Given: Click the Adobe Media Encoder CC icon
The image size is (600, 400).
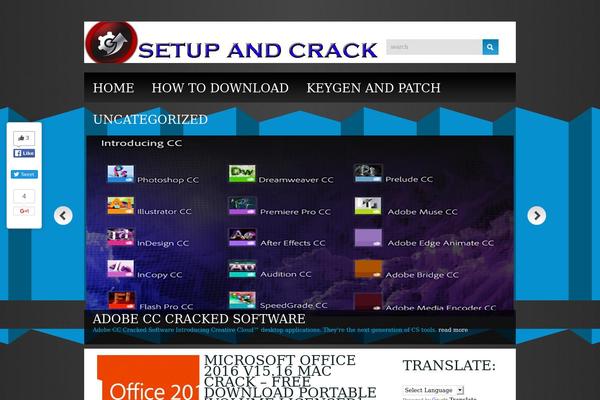Looking at the screenshot, I should pos(368,301).
